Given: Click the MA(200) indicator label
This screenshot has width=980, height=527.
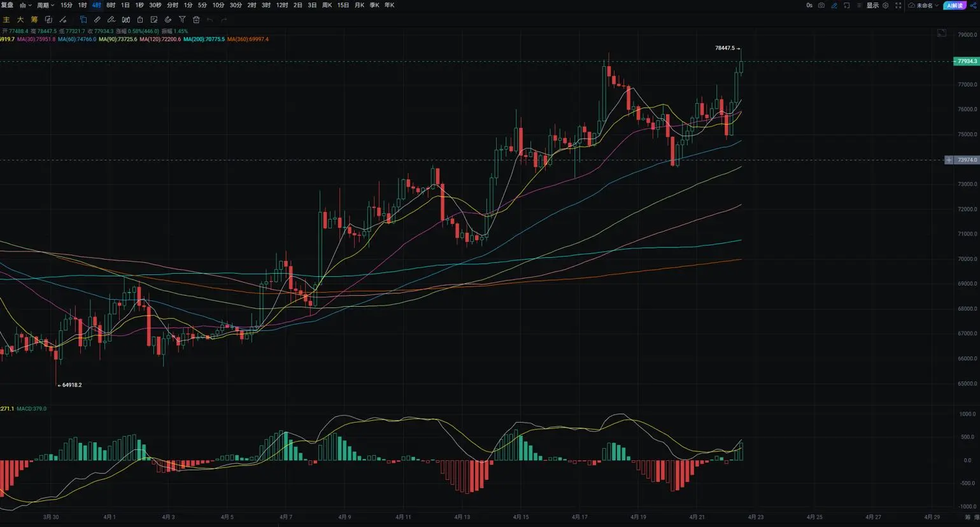Looking at the screenshot, I should pos(204,39).
